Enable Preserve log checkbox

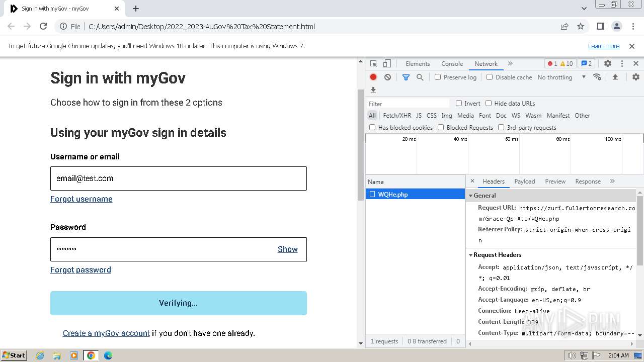[438, 77]
